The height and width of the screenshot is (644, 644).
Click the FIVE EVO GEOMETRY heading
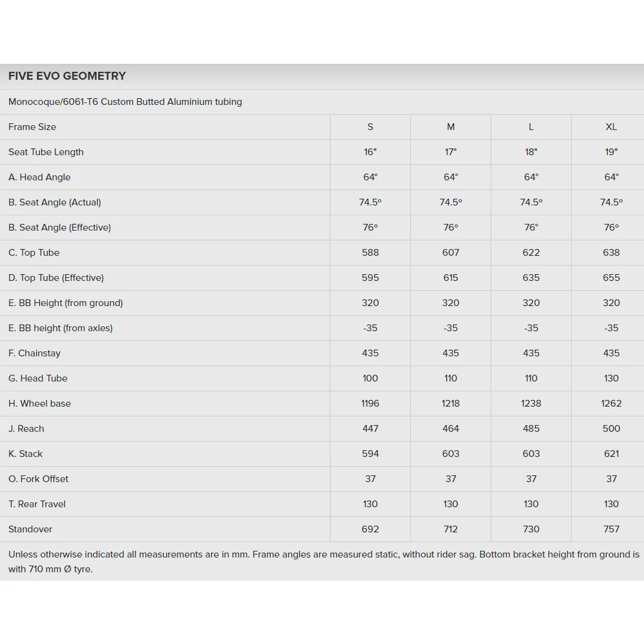click(x=67, y=76)
